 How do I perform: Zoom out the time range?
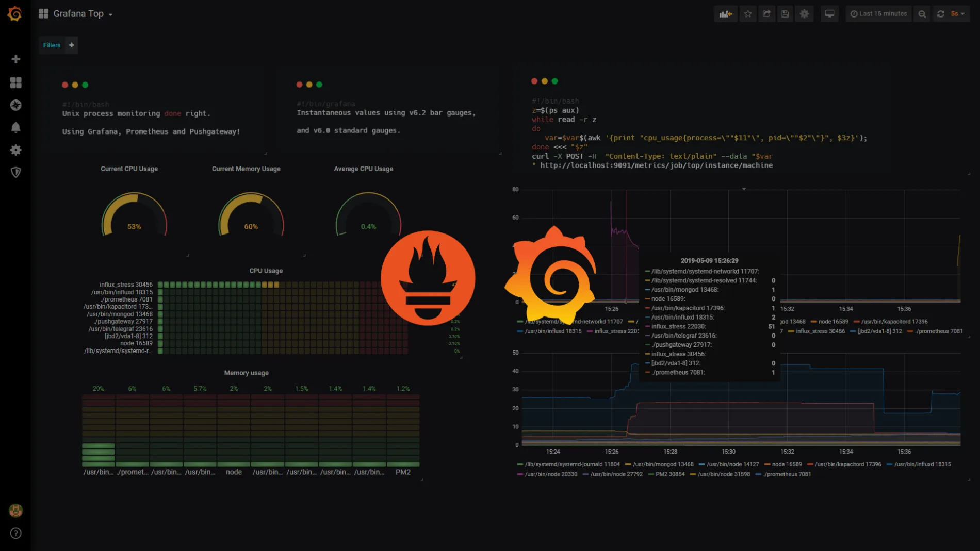tap(922, 14)
